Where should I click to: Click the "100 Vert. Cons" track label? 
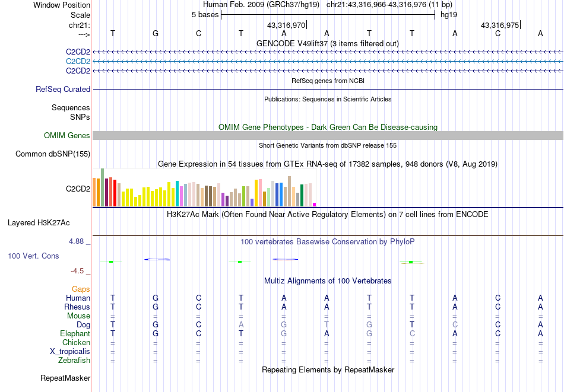tap(33, 256)
